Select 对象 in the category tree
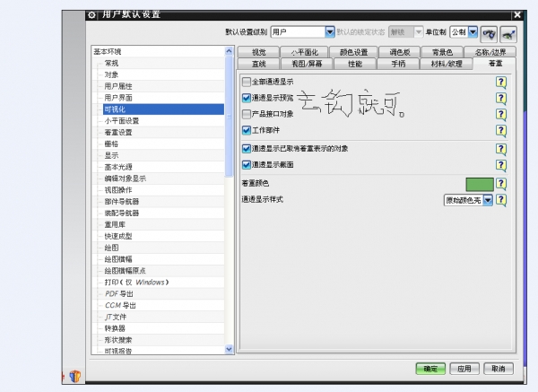This screenshot has height=392, width=538. pyautogui.click(x=111, y=74)
